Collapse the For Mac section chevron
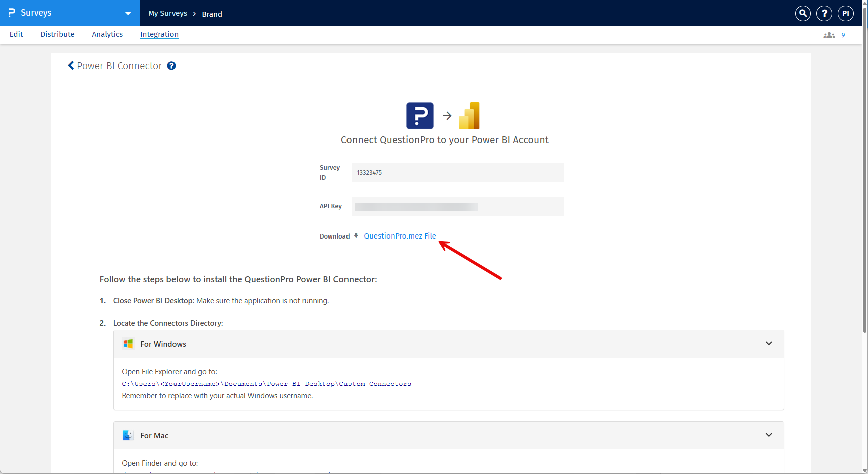868x474 pixels. pyautogui.click(x=769, y=435)
